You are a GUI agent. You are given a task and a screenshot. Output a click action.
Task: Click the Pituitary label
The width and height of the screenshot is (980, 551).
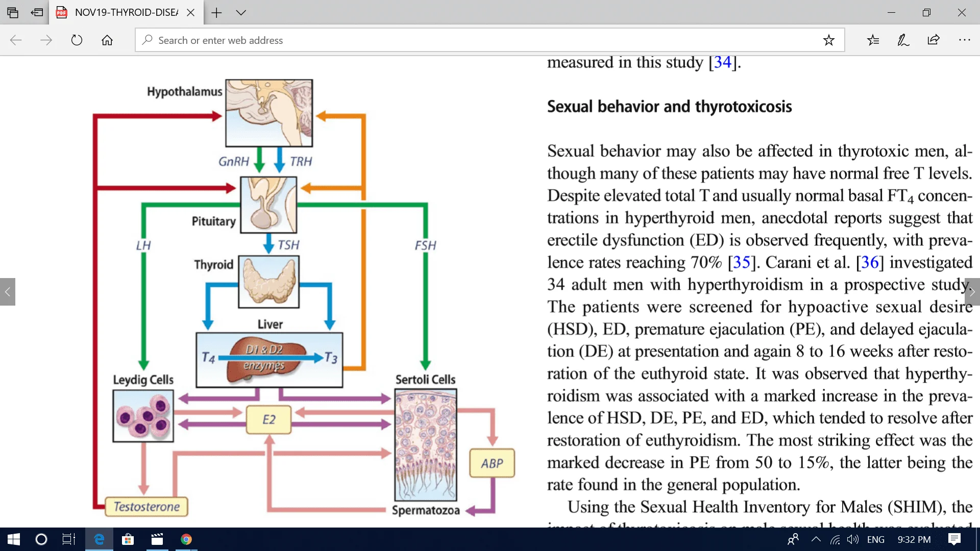(x=213, y=221)
